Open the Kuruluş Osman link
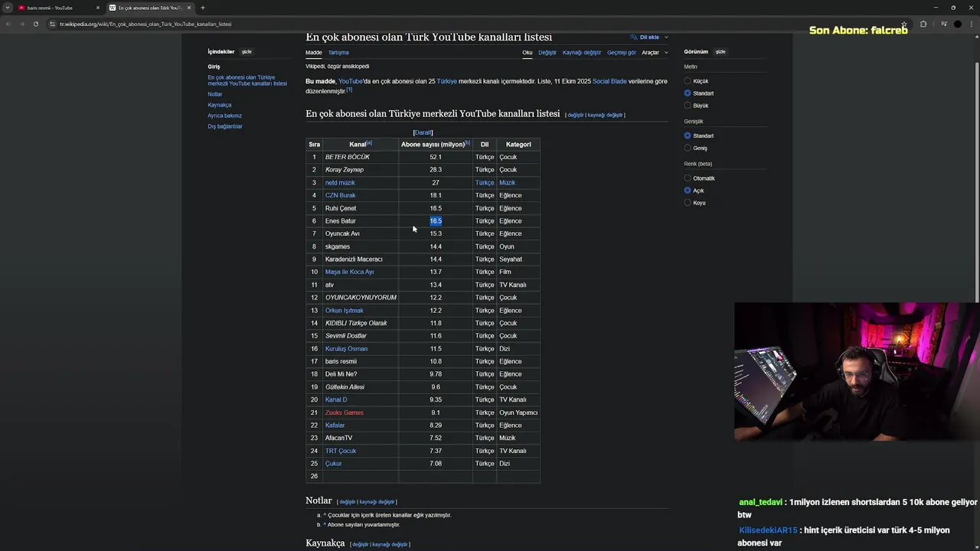The width and height of the screenshot is (980, 551). (x=346, y=348)
